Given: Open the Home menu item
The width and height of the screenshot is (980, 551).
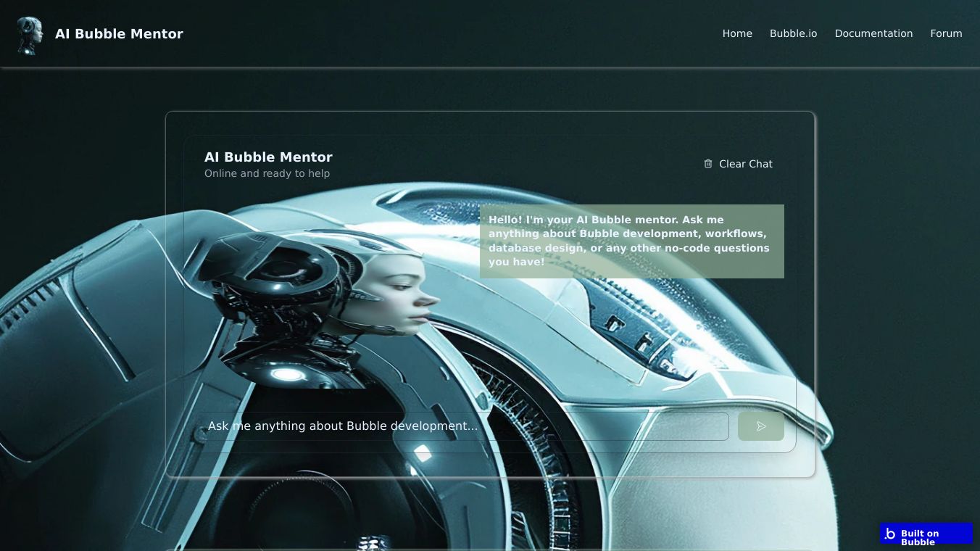Looking at the screenshot, I should pyautogui.click(x=737, y=33).
